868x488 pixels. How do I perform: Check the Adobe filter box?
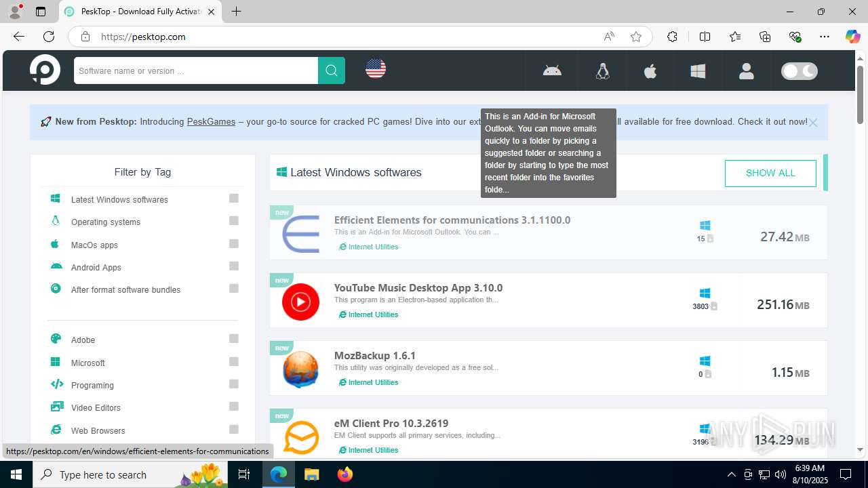point(234,338)
